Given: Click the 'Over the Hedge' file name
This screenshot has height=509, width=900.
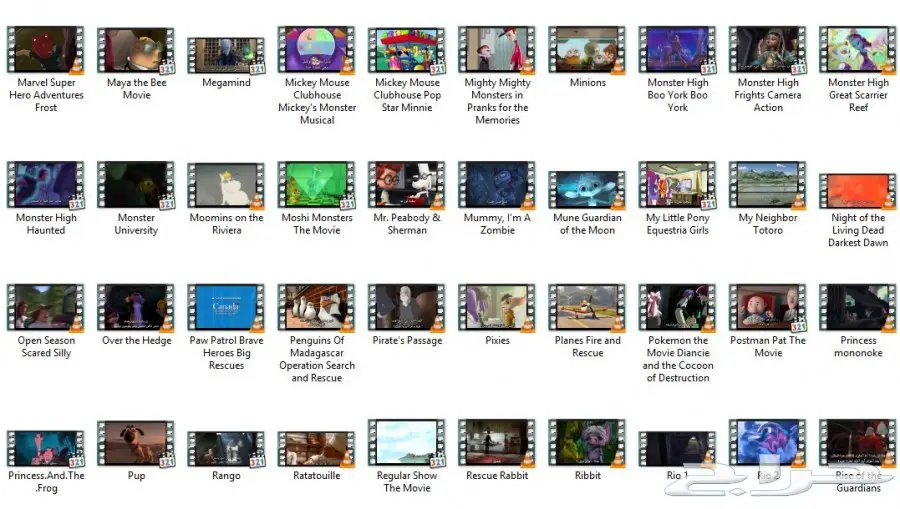Looking at the screenshot, I should tap(136, 340).
